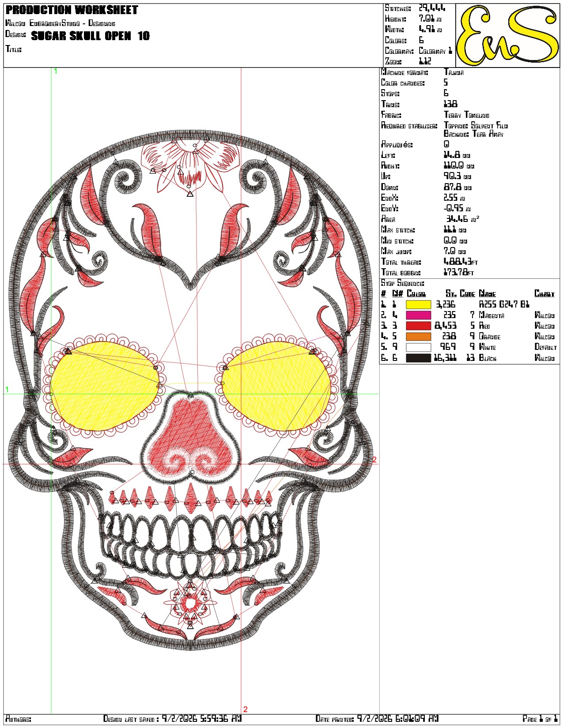Screen dimensions: 563x728
Task: Click the red marker 2 on the right side
Action: click(x=374, y=460)
